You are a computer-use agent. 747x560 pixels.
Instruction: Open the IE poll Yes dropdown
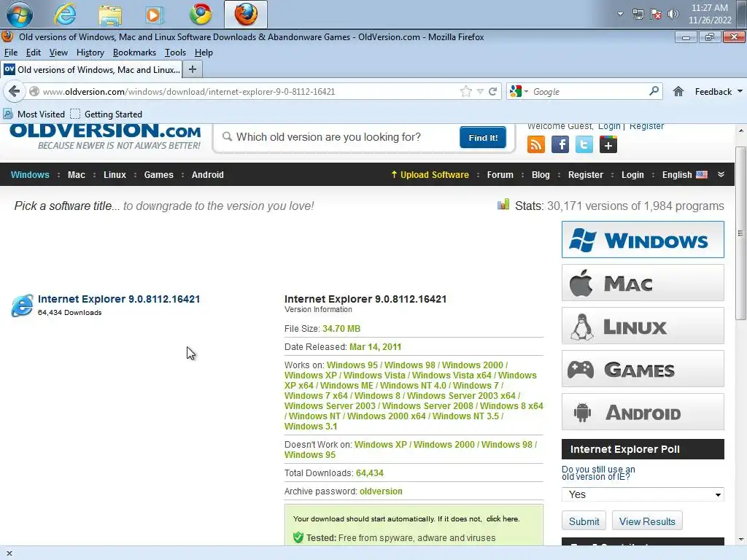pyautogui.click(x=643, y=494)
